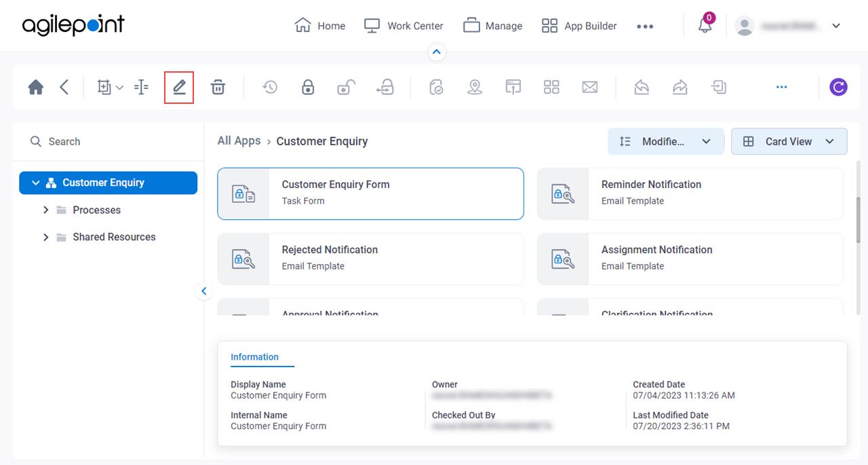The width and height of the screenshot is (868, 465).
Task: Select the Reminder Notification card
Action: 690,193
